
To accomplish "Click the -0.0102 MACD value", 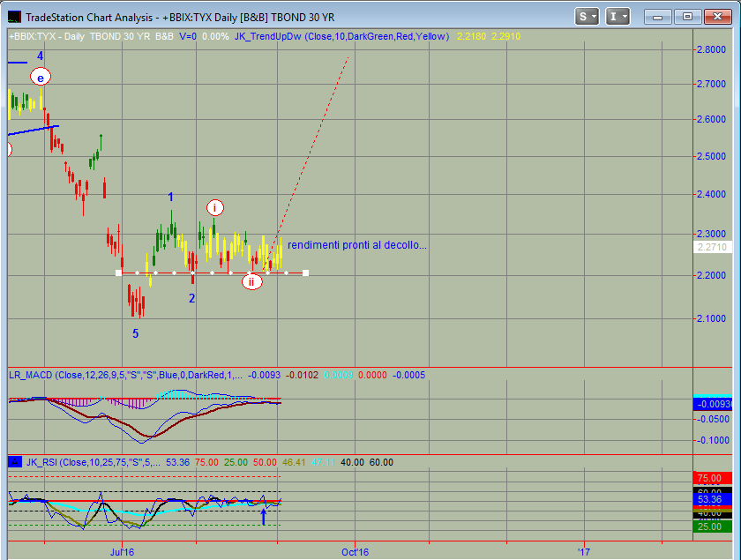I will [303, 375].
